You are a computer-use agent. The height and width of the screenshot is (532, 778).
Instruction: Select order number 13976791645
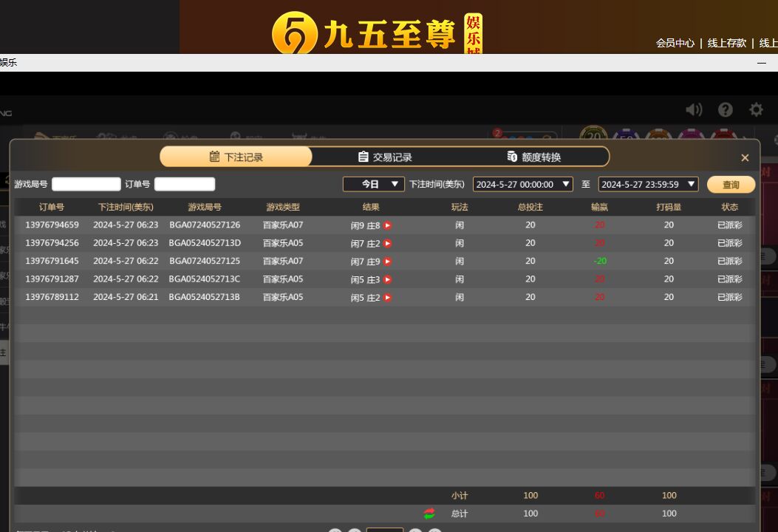pos(52,261)
